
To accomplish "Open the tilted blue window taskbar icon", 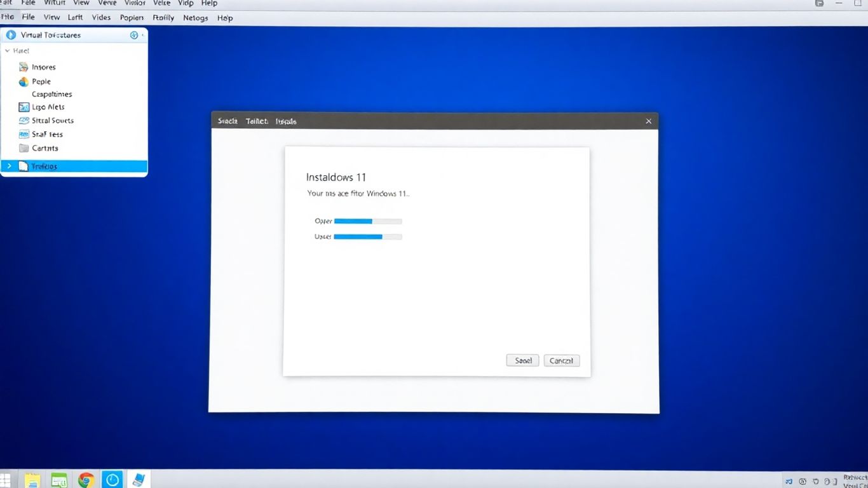I will 138,480.
